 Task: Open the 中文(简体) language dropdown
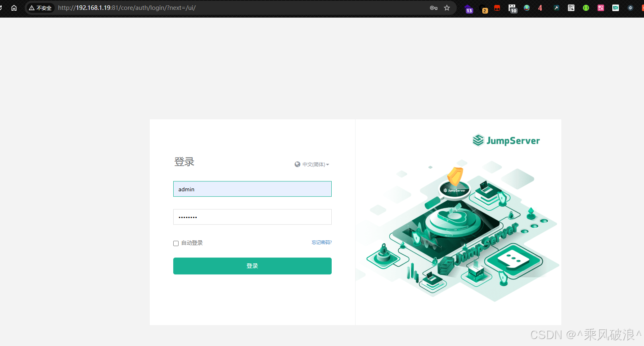coord(314,164)
